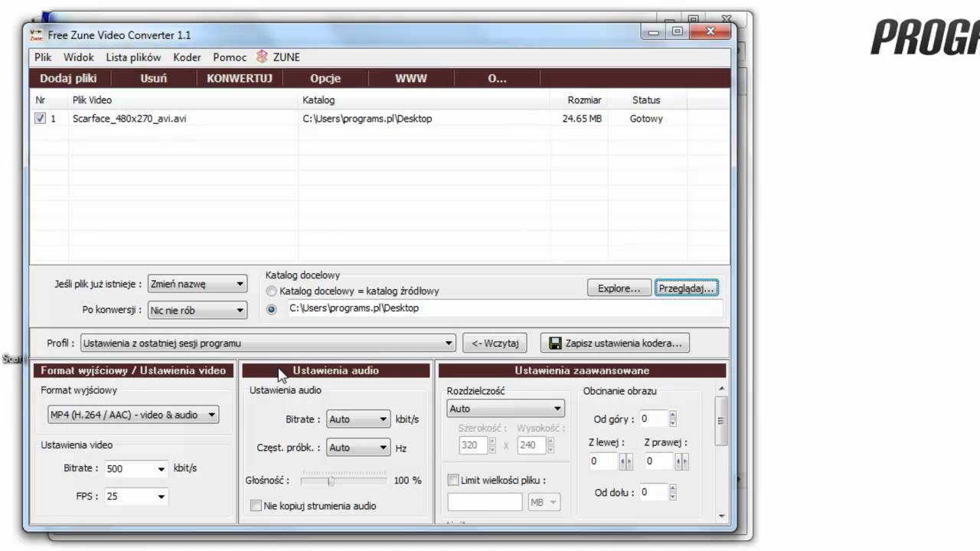Click the Plik Video column header
Screen dimensions: 980x551
click(184, 100)
